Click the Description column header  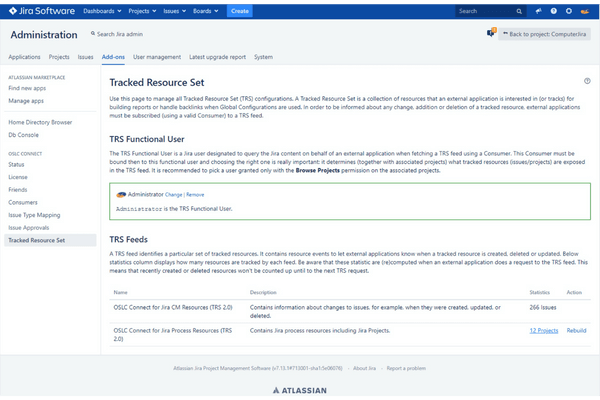(x=263, y=292)
